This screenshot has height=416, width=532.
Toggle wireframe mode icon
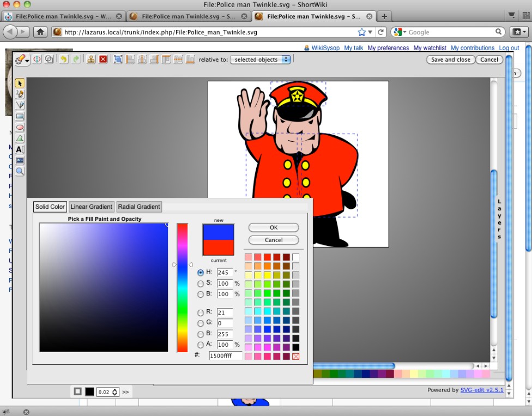(49, 59)
